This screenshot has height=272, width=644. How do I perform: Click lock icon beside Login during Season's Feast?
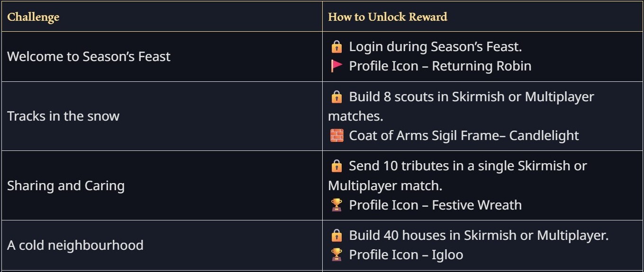coord(336,47)
